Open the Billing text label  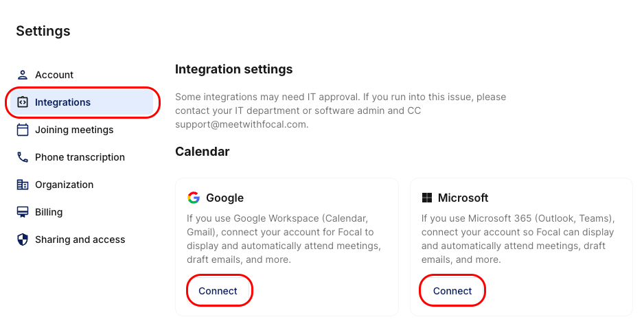(x=49, y=212)
